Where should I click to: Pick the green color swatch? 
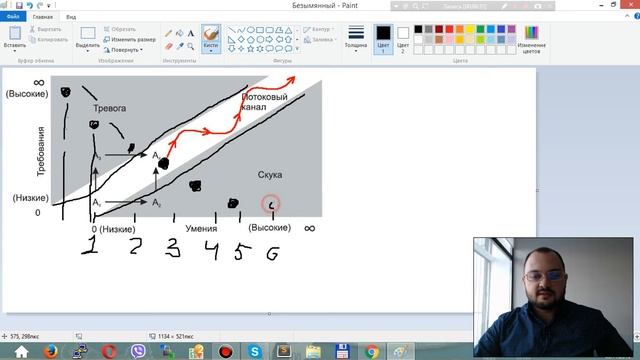(x=480, y=29)
